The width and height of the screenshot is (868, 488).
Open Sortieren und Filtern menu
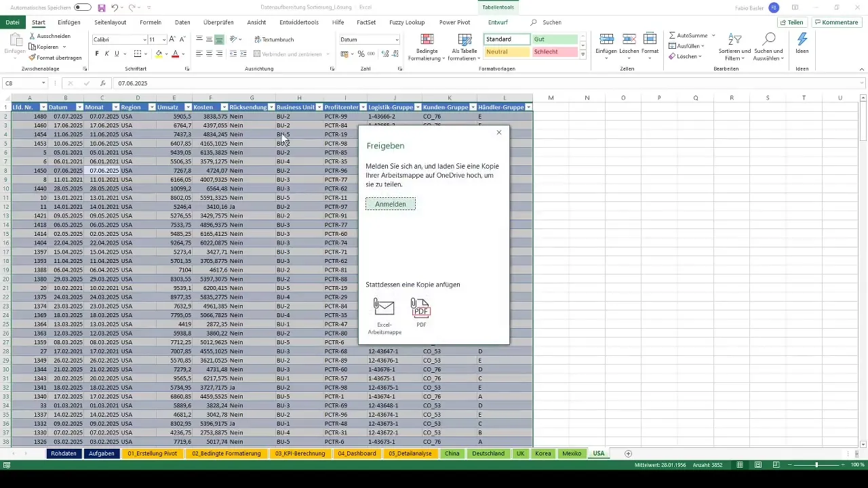(x=735, y=47)
